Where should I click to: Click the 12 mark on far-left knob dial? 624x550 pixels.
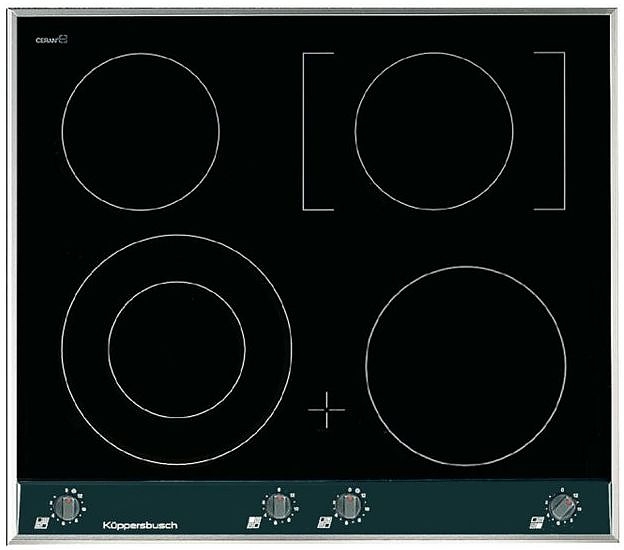[x=80, y=496]
